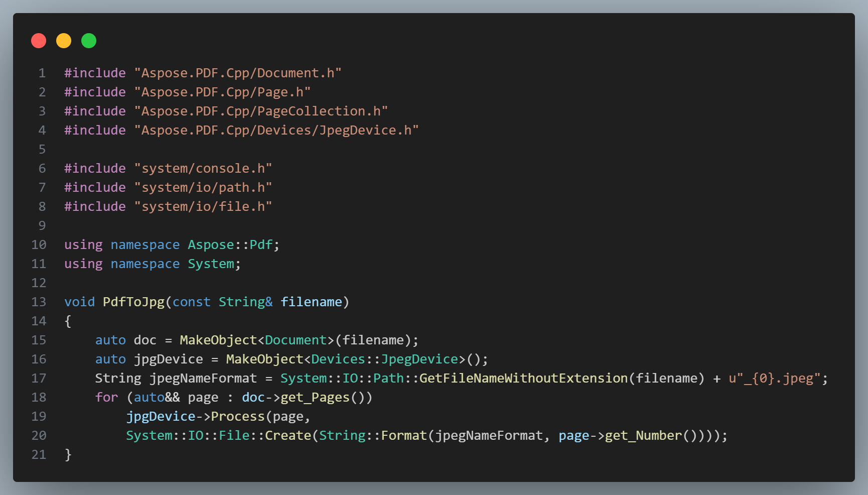Select the closing brace on line 21
The width and height of the screenshot is (868, 495).
68,454
